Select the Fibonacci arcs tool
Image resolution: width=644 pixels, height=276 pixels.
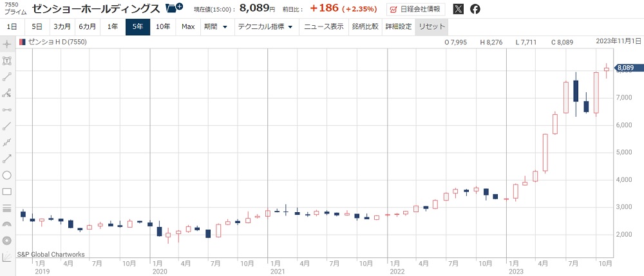tap(6, 224)
